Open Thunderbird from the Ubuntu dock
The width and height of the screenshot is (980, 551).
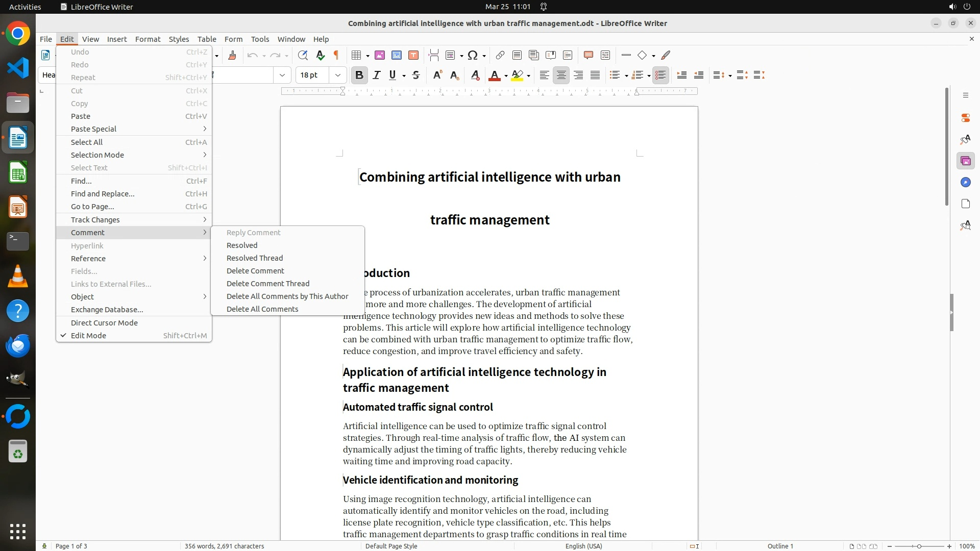(18, 346)
